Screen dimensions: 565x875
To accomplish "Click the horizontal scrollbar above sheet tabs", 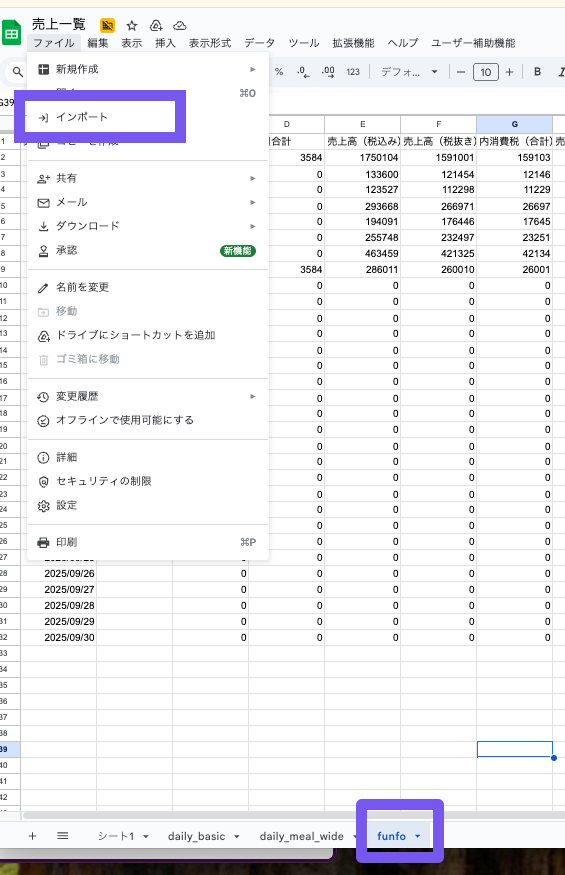I will click(293, 815).
